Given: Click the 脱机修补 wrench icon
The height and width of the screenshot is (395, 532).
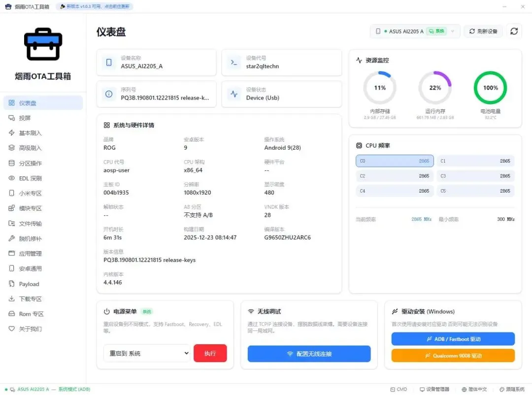Looking at the screenshot, I should (x=11, y=238).
